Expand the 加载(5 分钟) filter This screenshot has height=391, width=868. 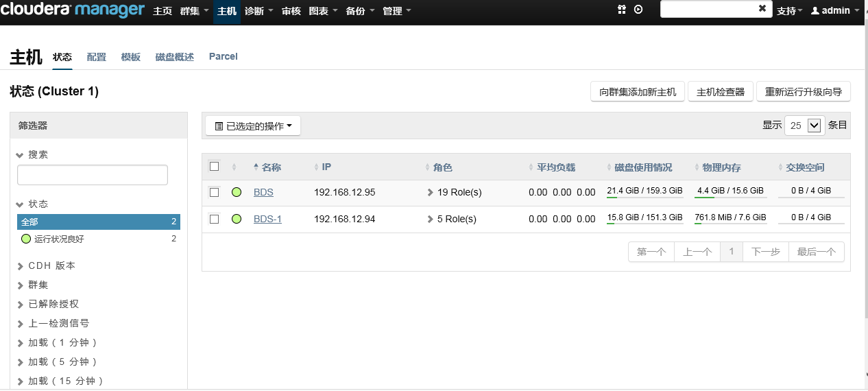click(58, 362)
